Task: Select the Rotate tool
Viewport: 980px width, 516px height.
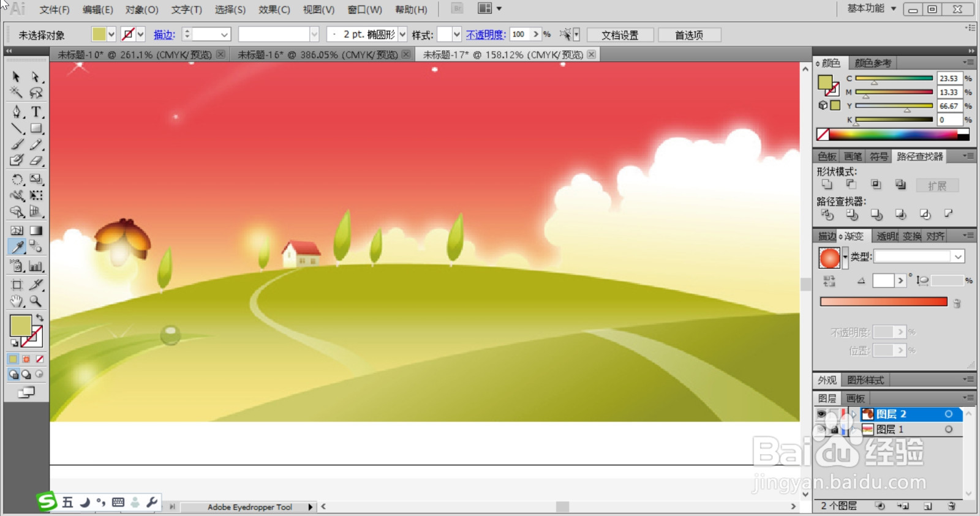Action: point(17,179)
